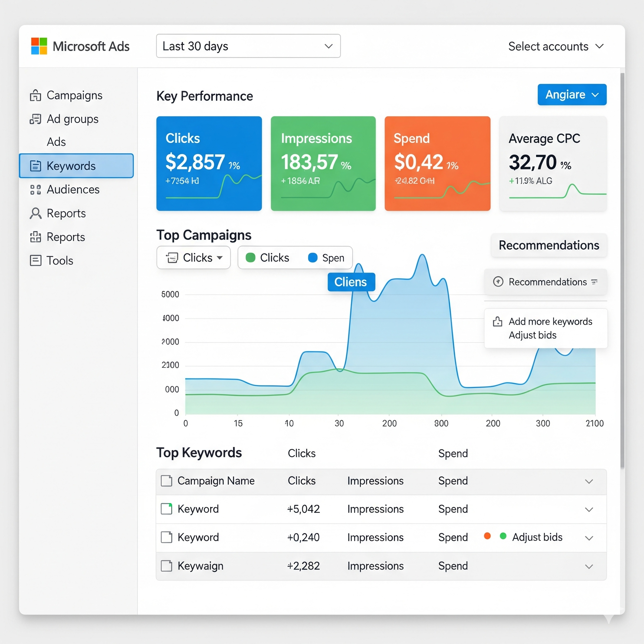Click the Microsoft Ads logo
The width and height of the screenshot is (644, 644).
click(x=39, y=46)
